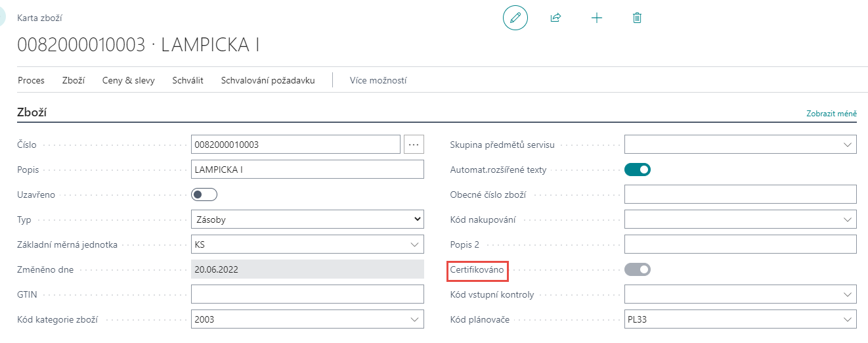This screenshot has height=343, width=868.
Task: Click the trash delete icon
Action: click(636, 18)
